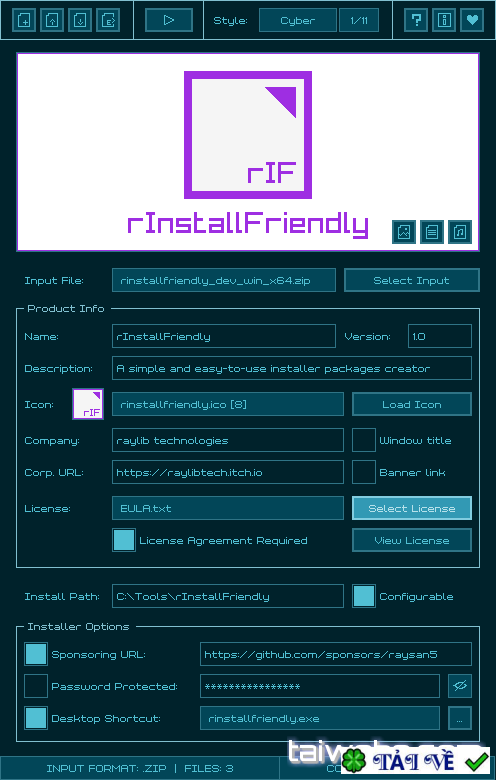The image size is (496, 780).
Task: Toggle the Configurable install path checkbox
Action: click(364, 596)
